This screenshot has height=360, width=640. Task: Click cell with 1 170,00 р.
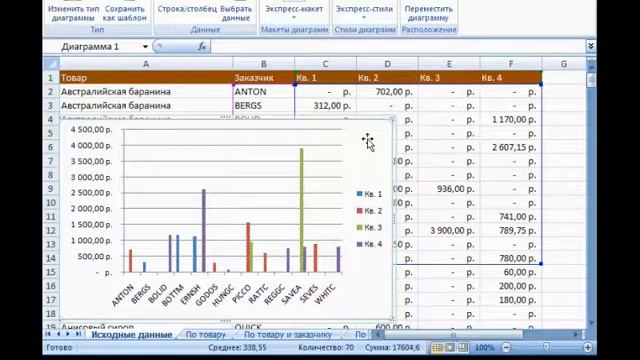tap(511, 119)
